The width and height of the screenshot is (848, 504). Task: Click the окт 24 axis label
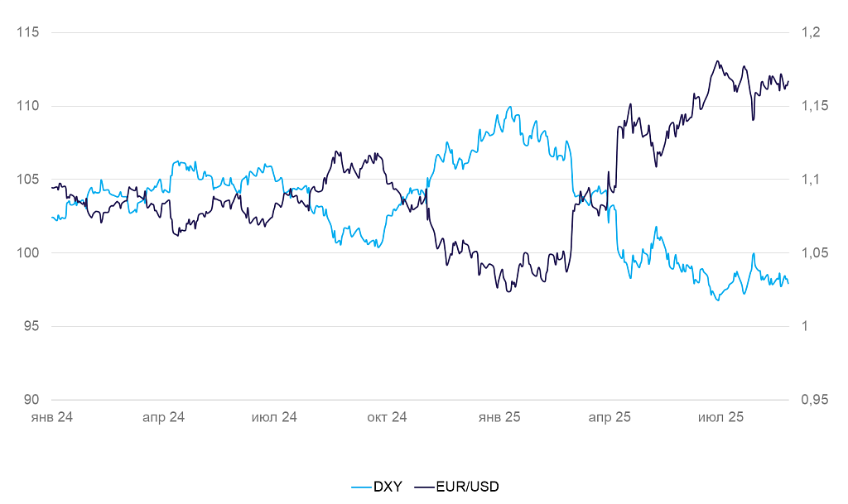tap(387, 417)
